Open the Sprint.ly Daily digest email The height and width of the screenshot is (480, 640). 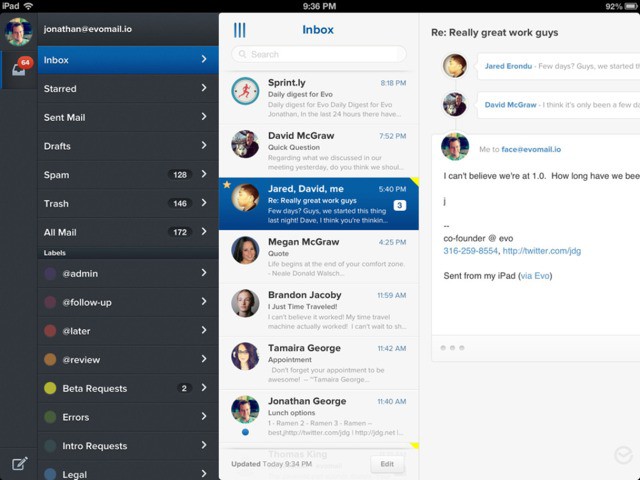coord(319,98)
